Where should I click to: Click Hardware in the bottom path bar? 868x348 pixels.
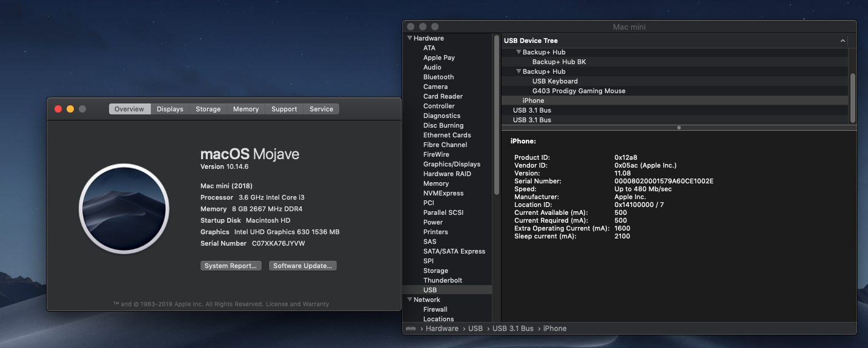click(x=442, y=329)
